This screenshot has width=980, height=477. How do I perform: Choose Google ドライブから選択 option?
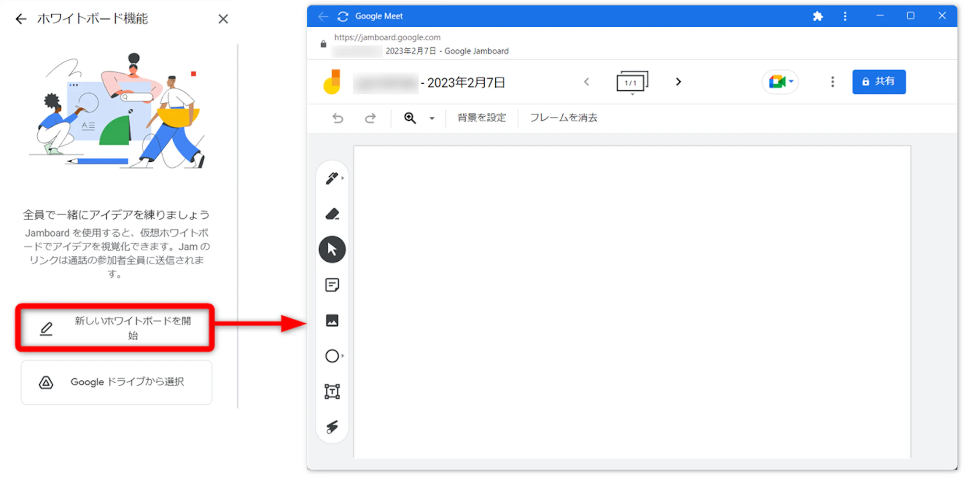pos(116,382)
